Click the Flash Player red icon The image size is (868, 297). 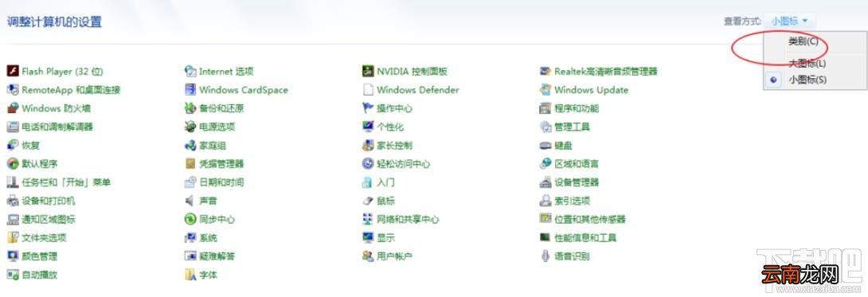click(13, 71)
